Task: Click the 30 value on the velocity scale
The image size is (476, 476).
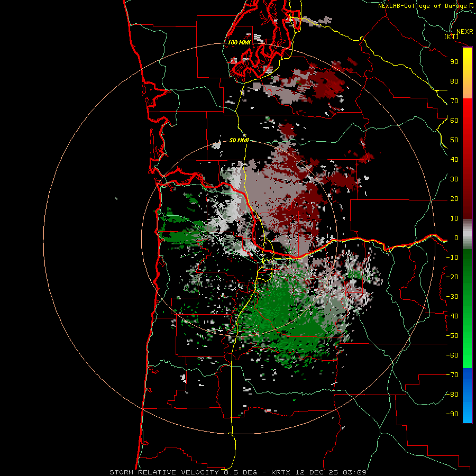Action: coord(454,179)
